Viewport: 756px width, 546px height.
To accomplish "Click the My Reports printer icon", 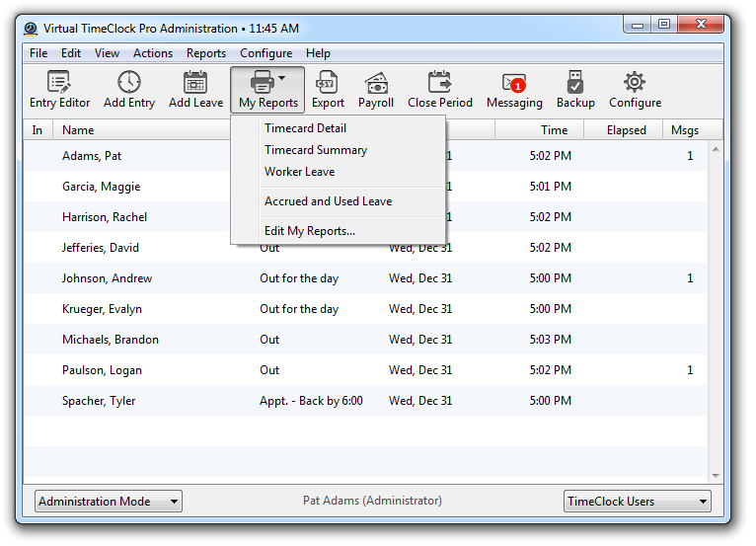I will click(x=263, y=82).
